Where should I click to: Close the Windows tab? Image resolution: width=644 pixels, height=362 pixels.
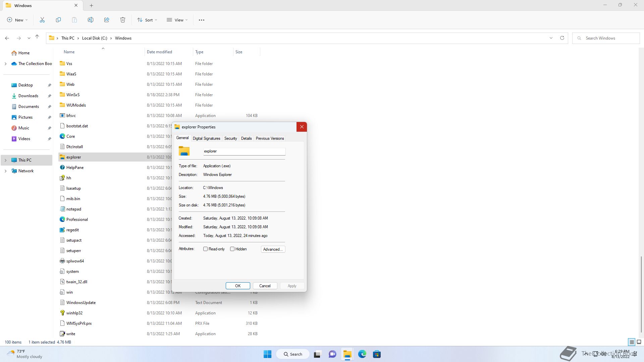click(x=76, y=5)
